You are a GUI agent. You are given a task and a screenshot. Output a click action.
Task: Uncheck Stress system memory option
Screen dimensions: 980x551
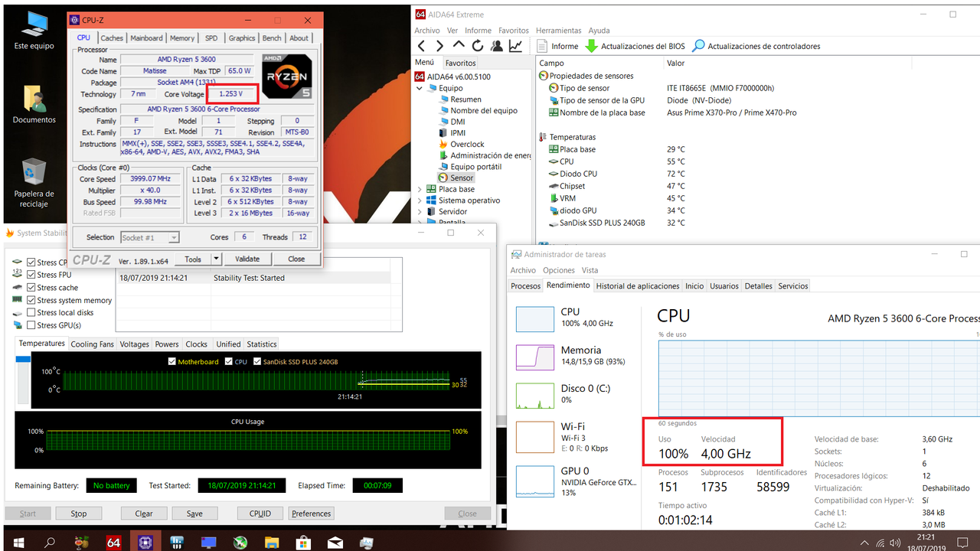[x=31, y=300]
